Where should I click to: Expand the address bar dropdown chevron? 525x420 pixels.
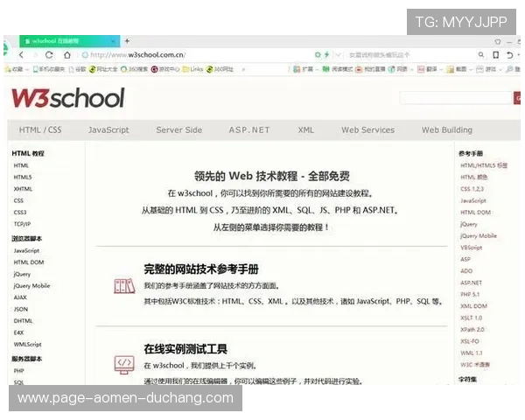pos(338,54)
